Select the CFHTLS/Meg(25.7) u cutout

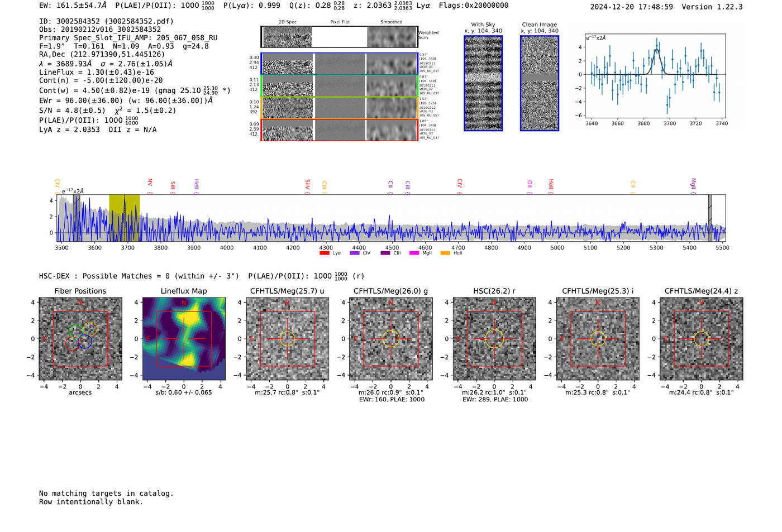pos(287,339)
